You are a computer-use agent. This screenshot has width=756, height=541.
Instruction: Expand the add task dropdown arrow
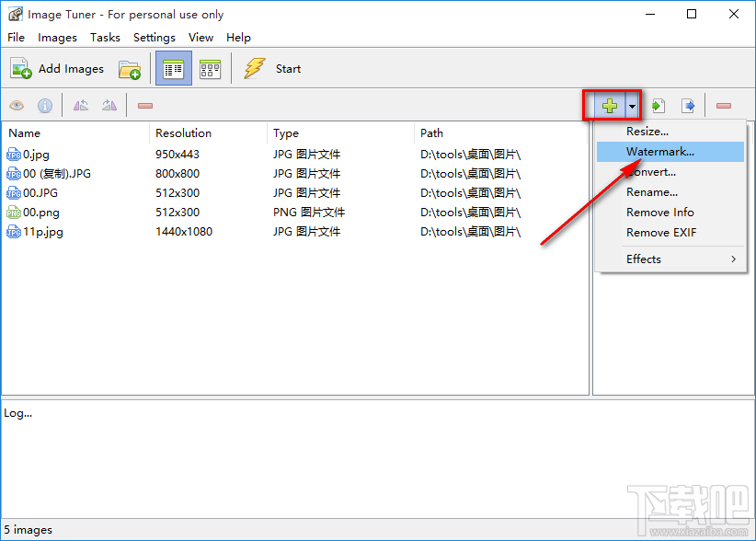pyautogui.click(x=632, y=105)
